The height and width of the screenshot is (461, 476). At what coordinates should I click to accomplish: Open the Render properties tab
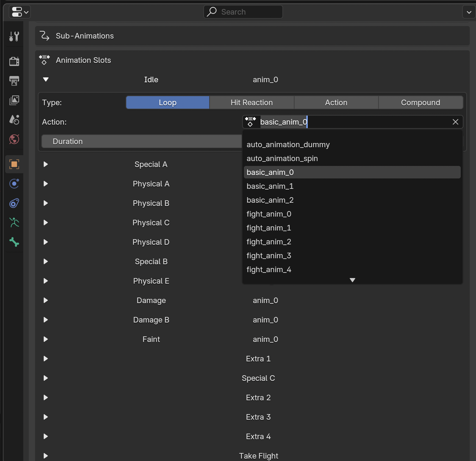point(14,61)
